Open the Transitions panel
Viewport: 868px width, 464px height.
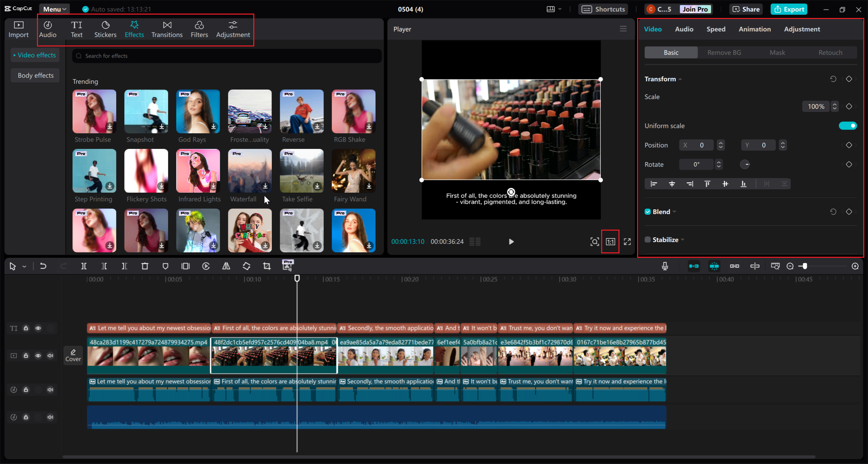pyautogui.click(x=167, y=29)
